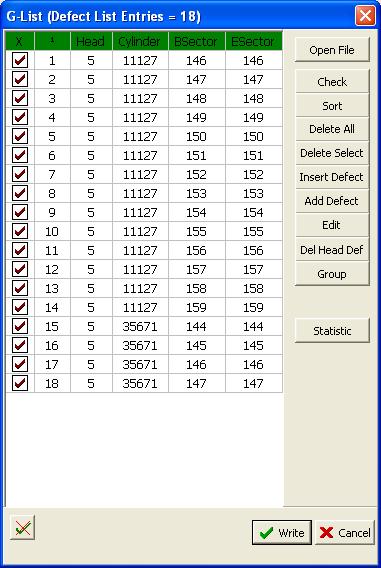Viewport: 381px width, 568px height.
Task: Click the entry number 12 cell
Action: (52, 269)
